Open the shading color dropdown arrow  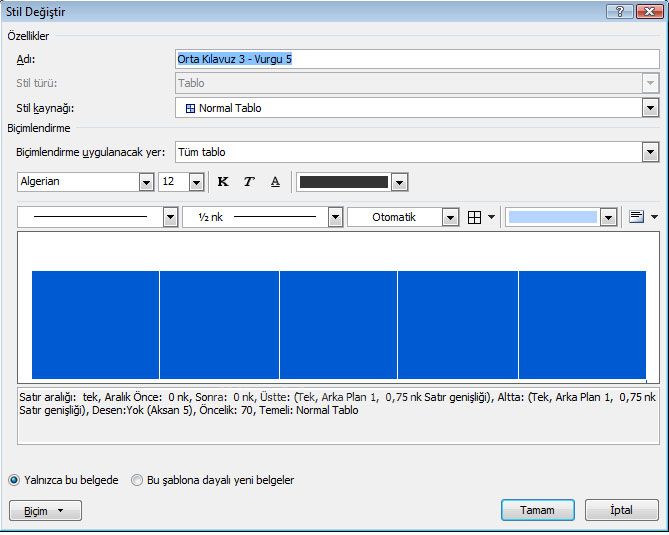click(608, 218)
